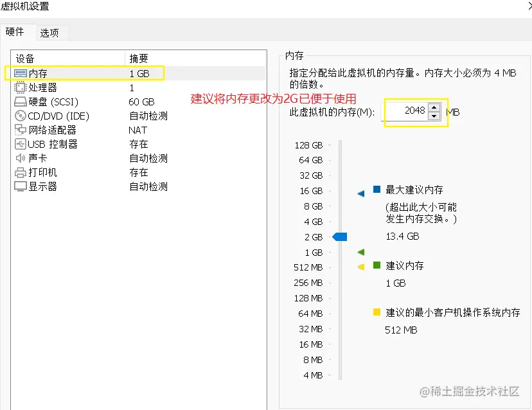Screen dimensions: 532x410
Task: Click the 60 GB hard disk summary
Action: pos(141,102)
